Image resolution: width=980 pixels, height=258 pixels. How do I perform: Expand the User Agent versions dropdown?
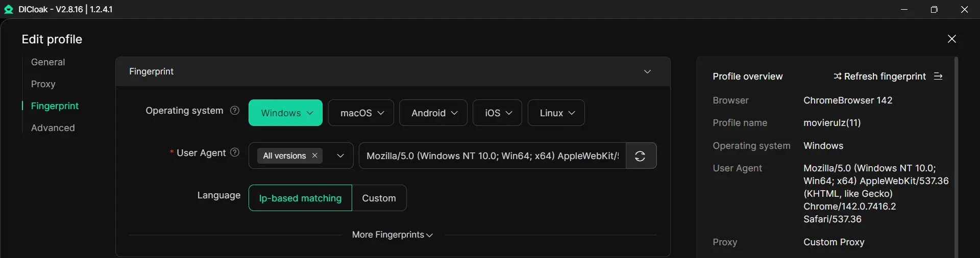click(x=340, y=156)
